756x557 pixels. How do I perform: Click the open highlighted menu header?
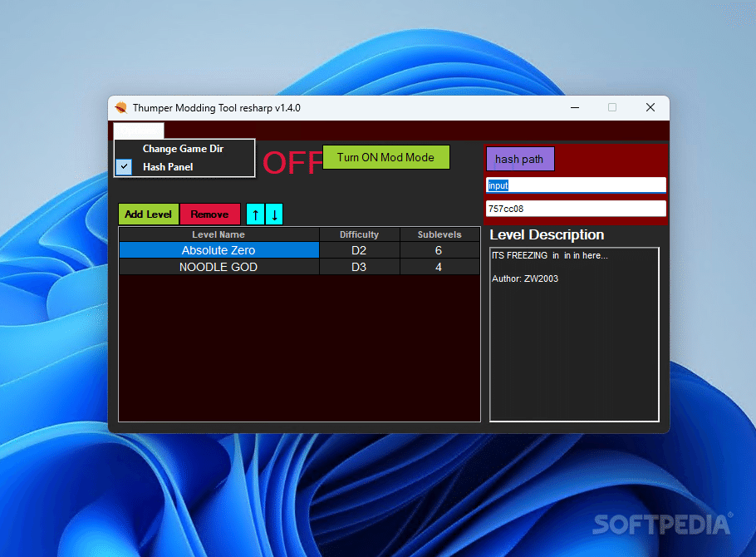point(139,131)
